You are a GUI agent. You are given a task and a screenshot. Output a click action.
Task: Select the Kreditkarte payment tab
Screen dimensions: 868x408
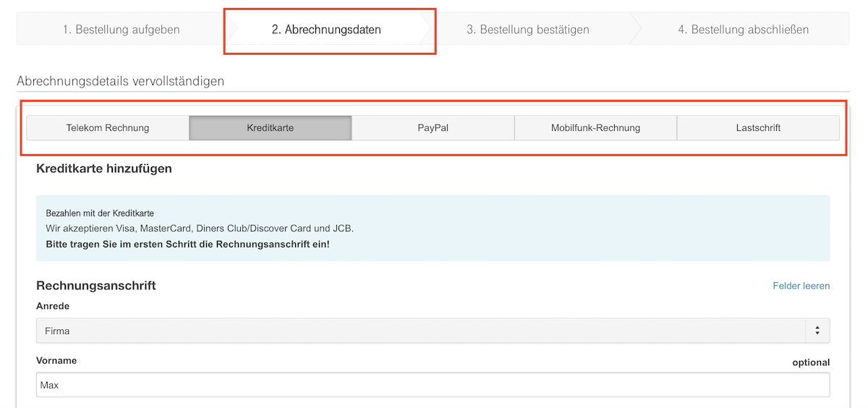pos(270,128)
